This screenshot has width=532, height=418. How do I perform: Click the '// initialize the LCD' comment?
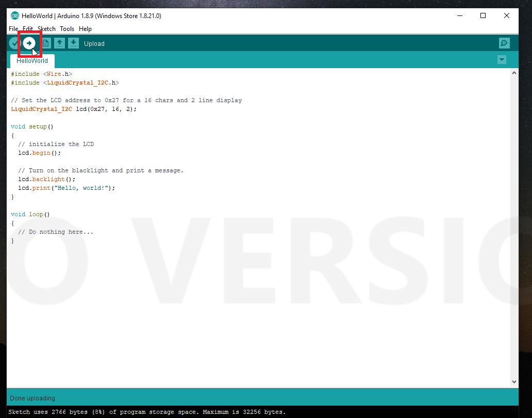click(x=56, y=144)
